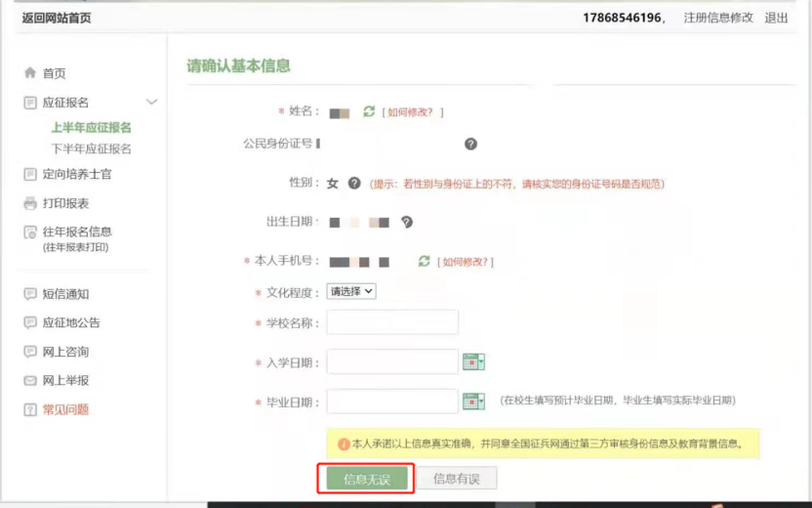Click the question mark icon beside 性别
The image size is (812, 508).
(354, 183)
